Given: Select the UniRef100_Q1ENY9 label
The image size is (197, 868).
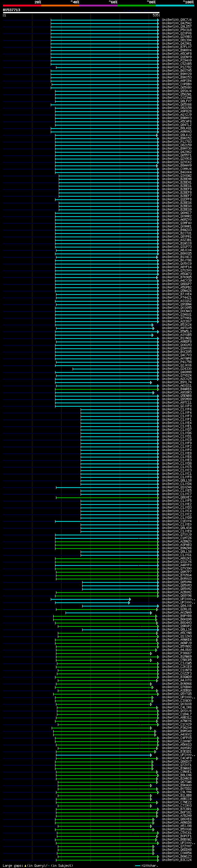Looking at the screenshot, I should [x=176, y=57].
